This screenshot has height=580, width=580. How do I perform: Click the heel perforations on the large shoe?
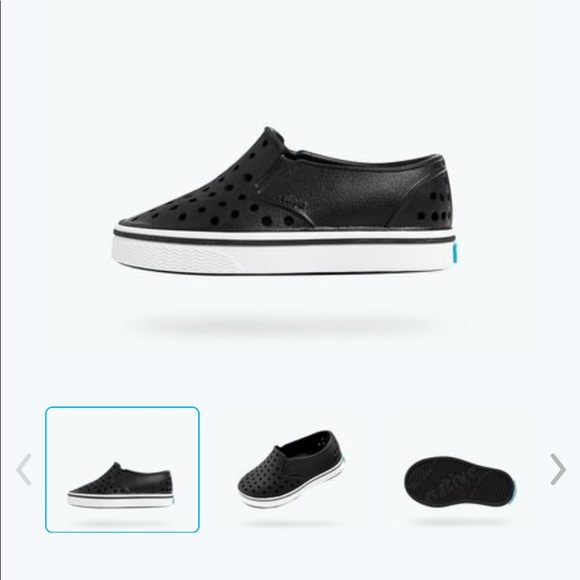click(434, 207)
